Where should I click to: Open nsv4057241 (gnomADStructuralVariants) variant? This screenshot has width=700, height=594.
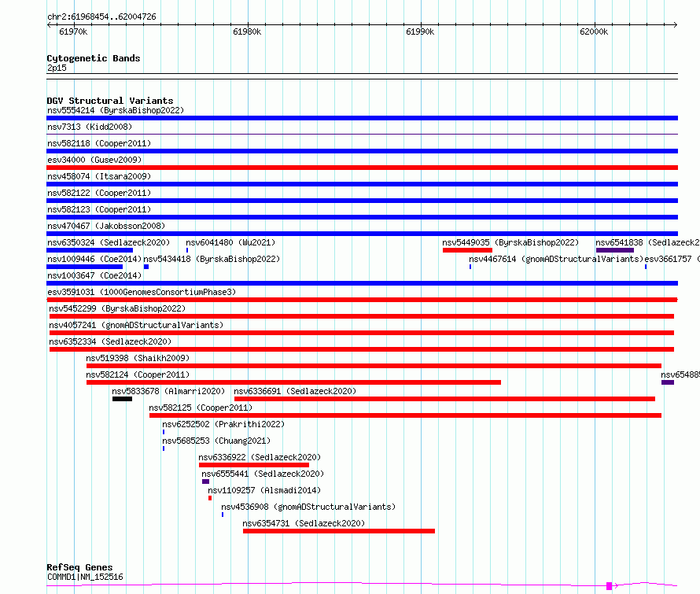[x=136, y=325]
